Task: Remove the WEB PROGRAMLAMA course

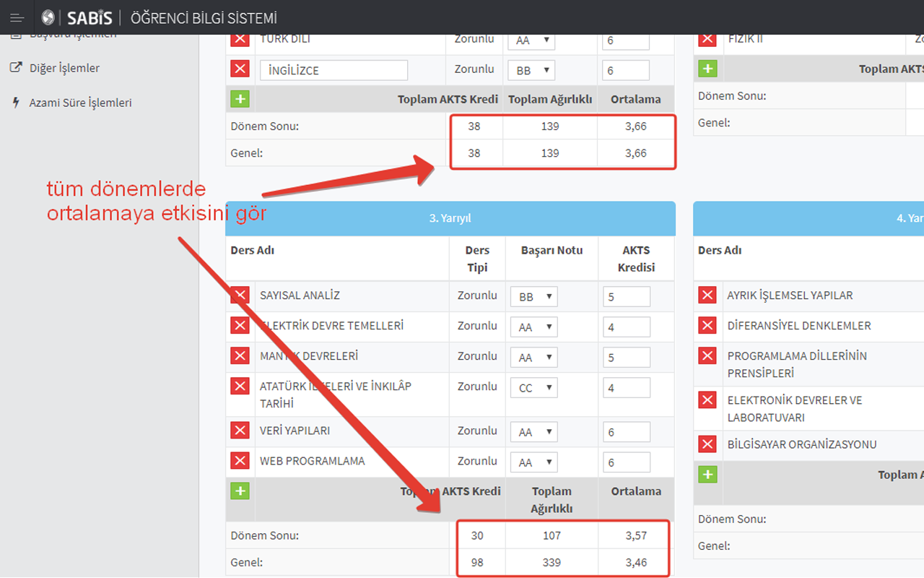Action: (x=240, y=461)
